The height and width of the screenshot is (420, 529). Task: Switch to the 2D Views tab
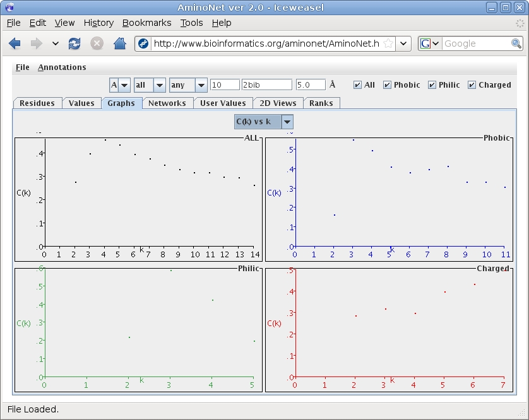tap(278, 103)
